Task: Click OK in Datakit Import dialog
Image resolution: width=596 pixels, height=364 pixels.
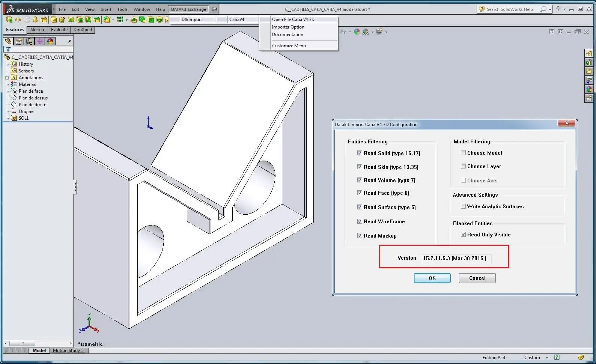Action: 432,278
